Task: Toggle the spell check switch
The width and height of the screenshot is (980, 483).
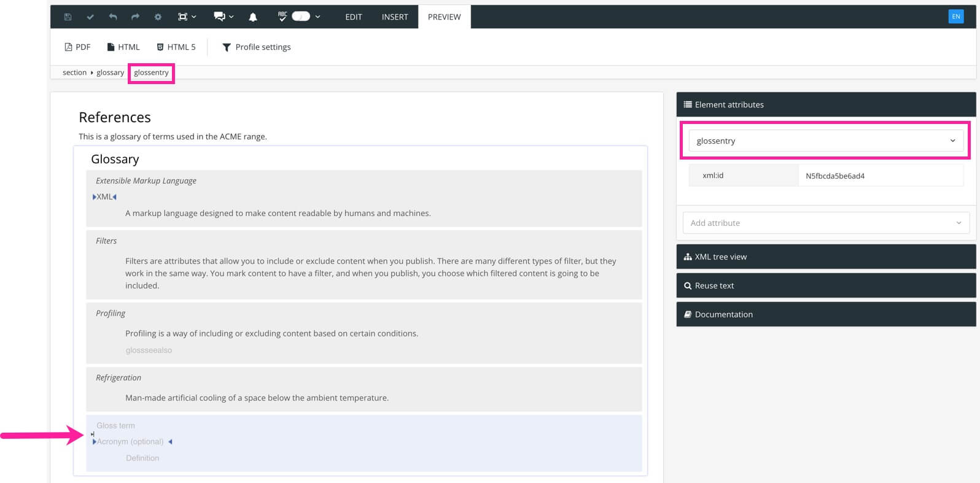Action: [300, 17]
